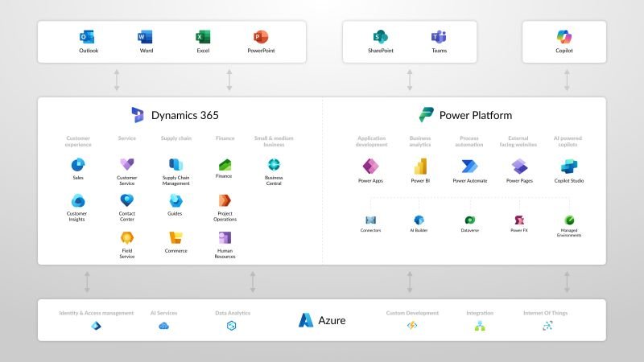Select the PowerPoint icon
644x362 pixels.
[261, 37]
